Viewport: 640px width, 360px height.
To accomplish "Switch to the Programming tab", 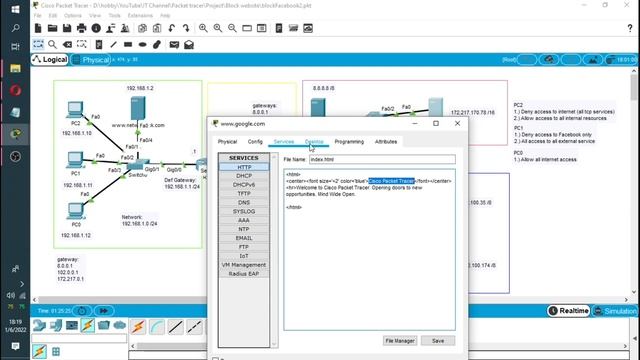I will [349, 142].
